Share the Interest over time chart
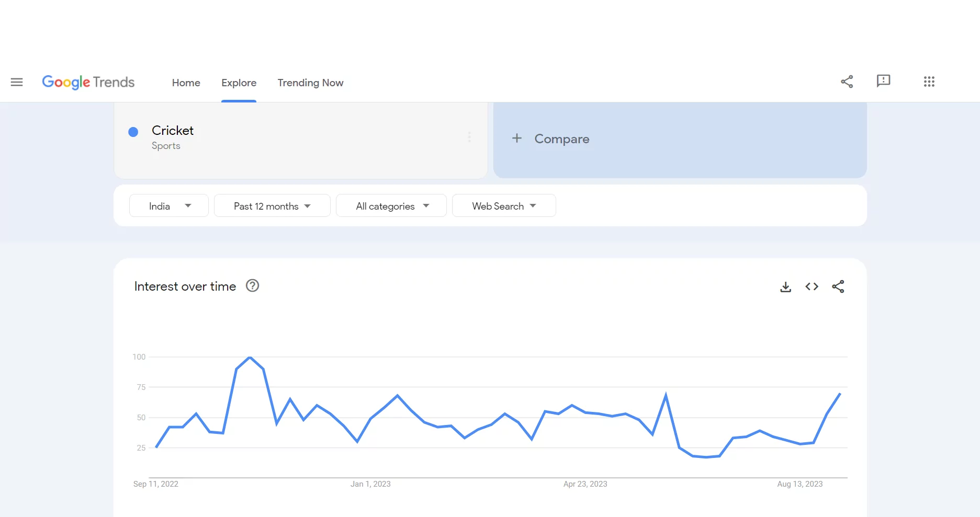 (838, 286)
